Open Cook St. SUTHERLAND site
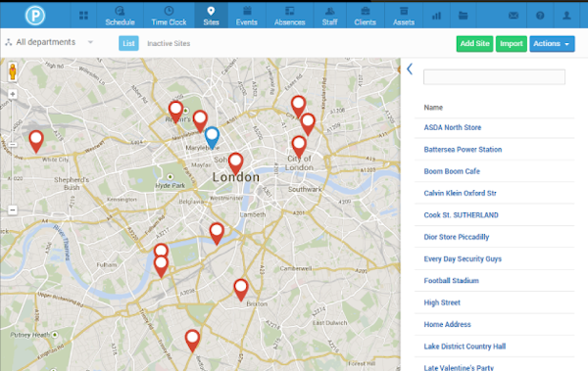 click(461, 215)
